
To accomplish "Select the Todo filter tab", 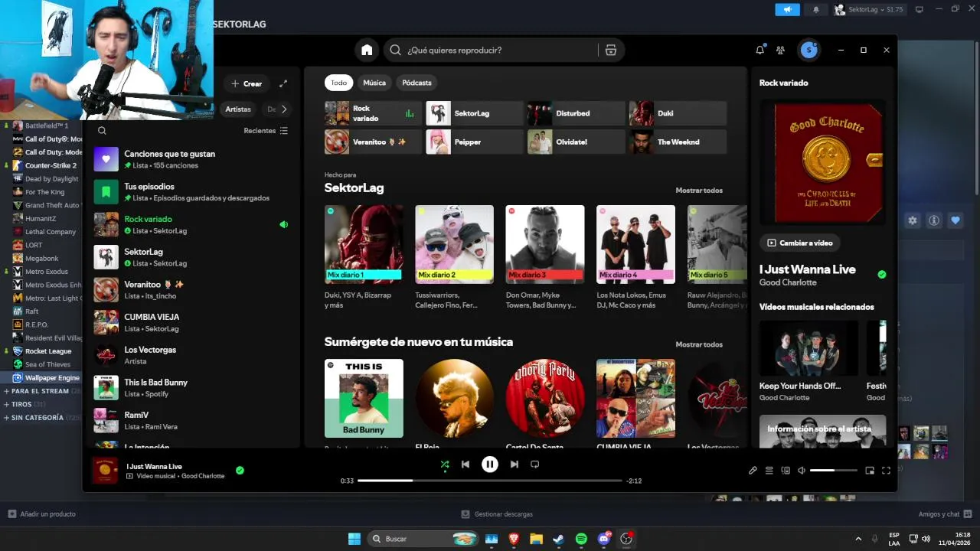I will (338, 83).
